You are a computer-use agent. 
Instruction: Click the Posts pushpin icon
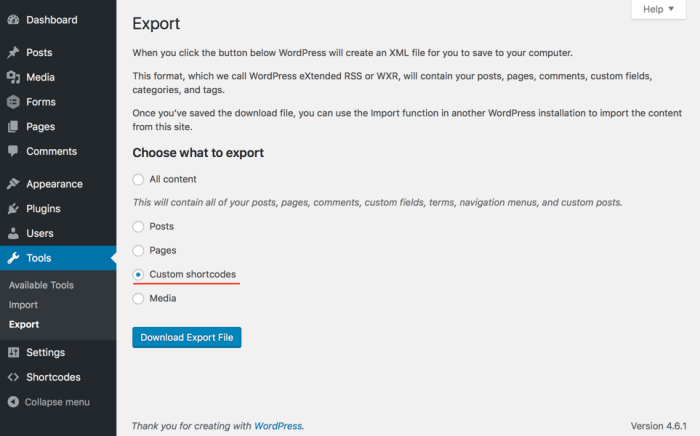[x=13, y=52]
